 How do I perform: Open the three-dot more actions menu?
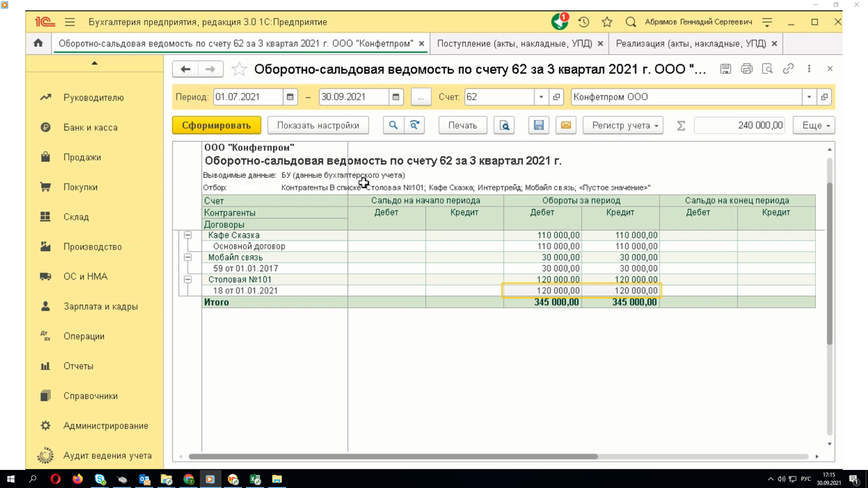[x=809, y=69]
